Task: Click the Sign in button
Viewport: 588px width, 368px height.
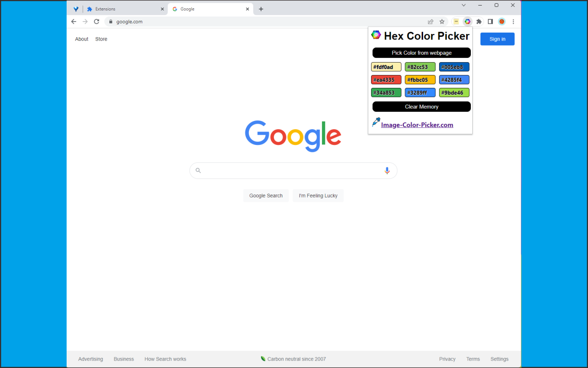Action: [x=498, y=39]
